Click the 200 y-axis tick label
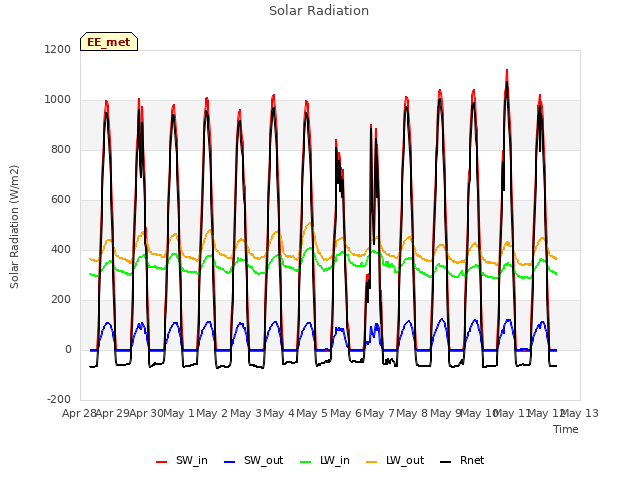This screenshot has height=480, width=640. click(61, 300)
